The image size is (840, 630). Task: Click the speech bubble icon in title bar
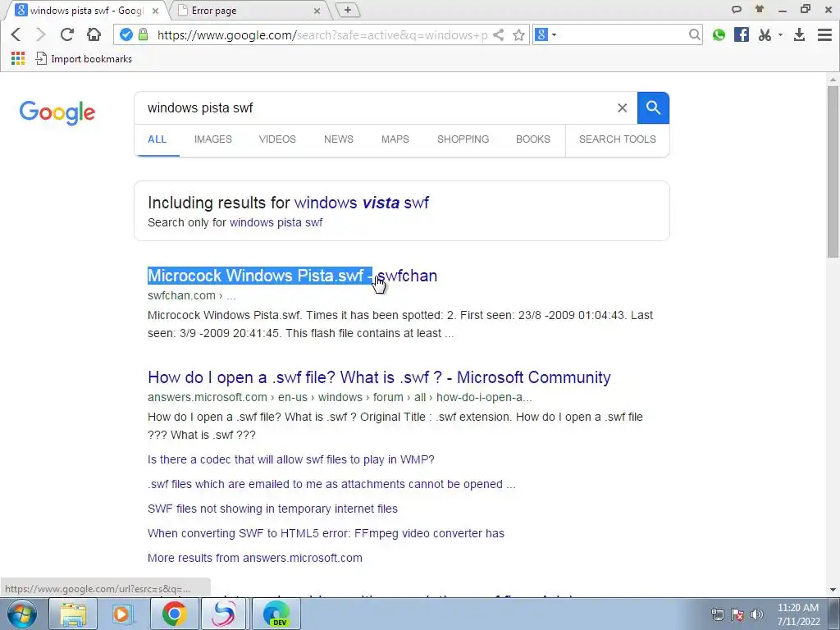(737, 9)
